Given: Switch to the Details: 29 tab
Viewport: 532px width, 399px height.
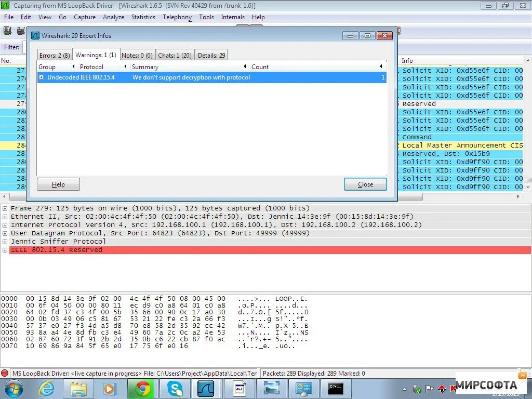Looking at the screenshot, I should (x=211, y=55).
